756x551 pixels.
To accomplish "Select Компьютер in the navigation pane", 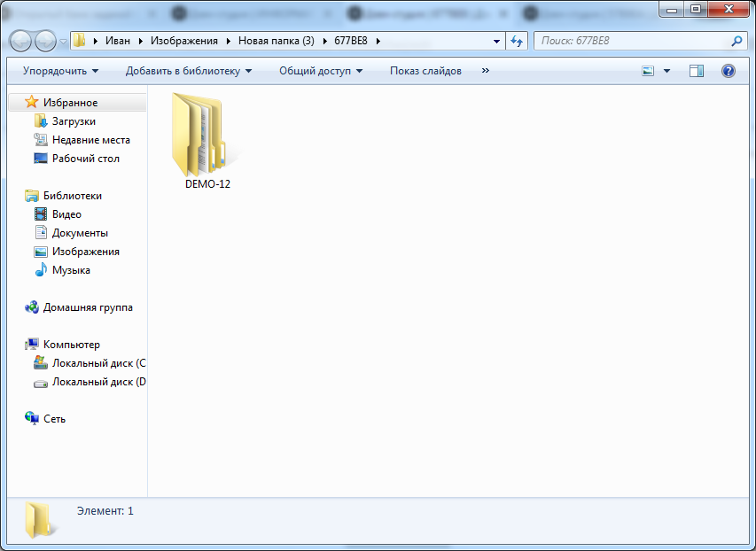I will (72, 345).
